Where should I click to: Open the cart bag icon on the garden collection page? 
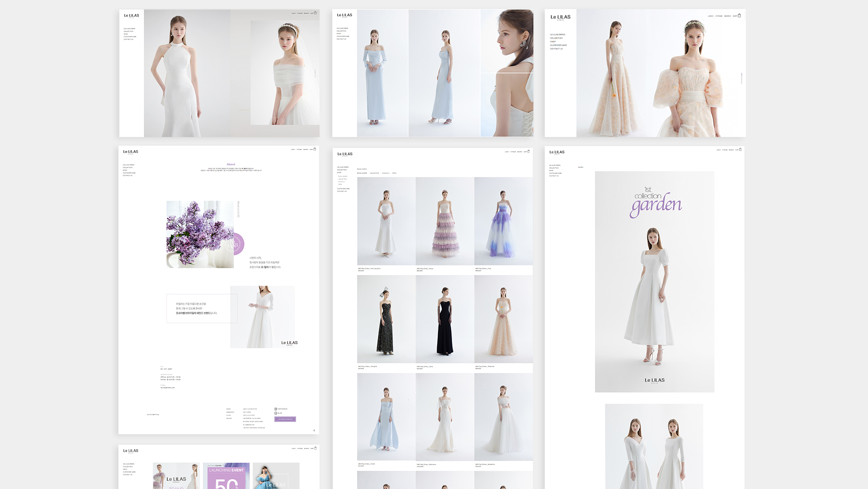point(740,149)
